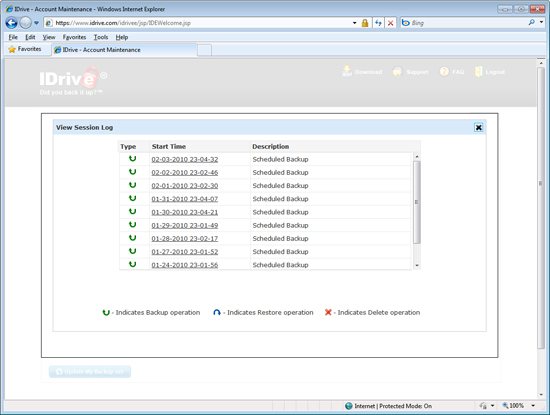Click the Start Time column header

169,147
